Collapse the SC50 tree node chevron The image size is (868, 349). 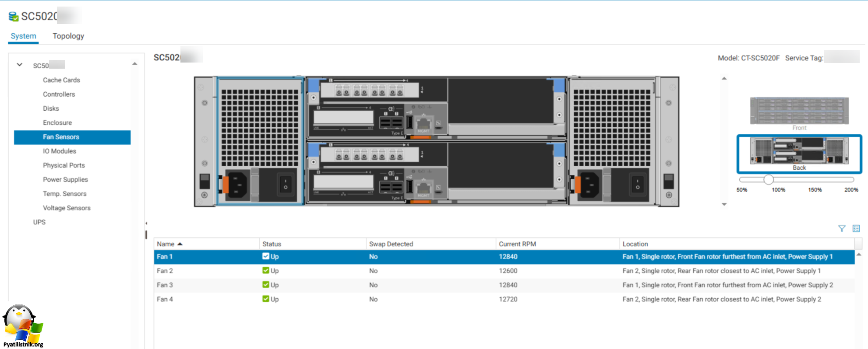pyautogui.click(x=19, y=65)
